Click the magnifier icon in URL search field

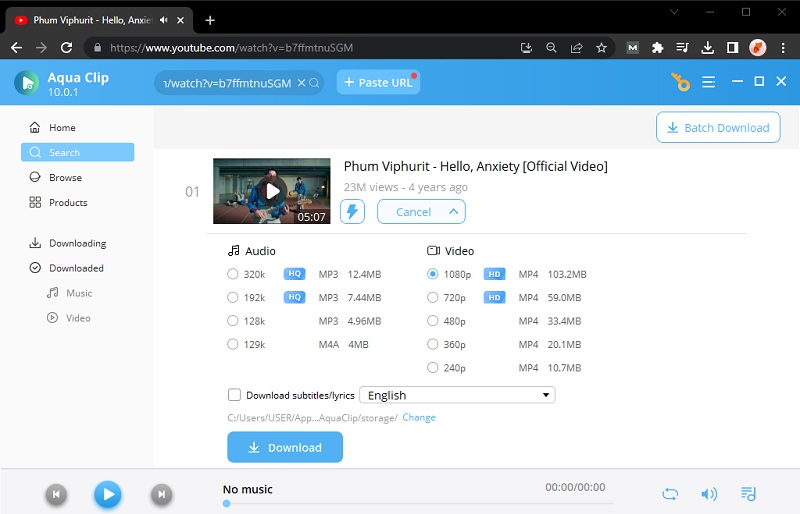click(x=314, y=83)
